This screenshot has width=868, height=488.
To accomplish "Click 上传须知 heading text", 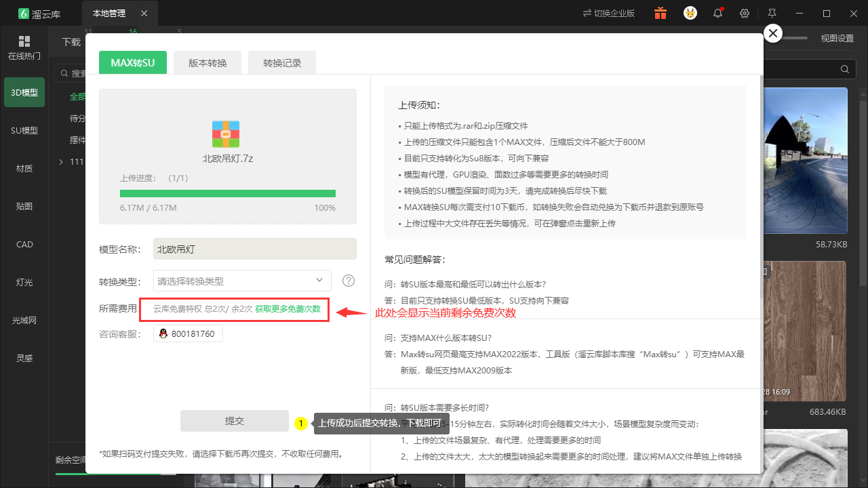I will pyautogui.click(x=419, y=105).
